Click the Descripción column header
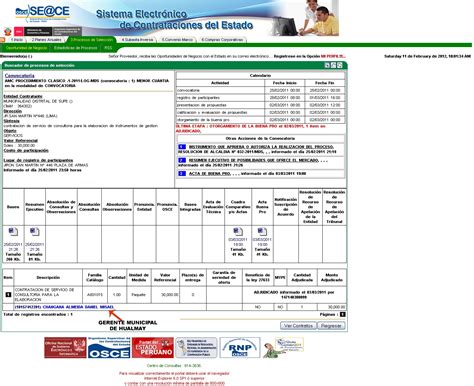The width and height of the screenshot is (474, 386). coord(48,277)
